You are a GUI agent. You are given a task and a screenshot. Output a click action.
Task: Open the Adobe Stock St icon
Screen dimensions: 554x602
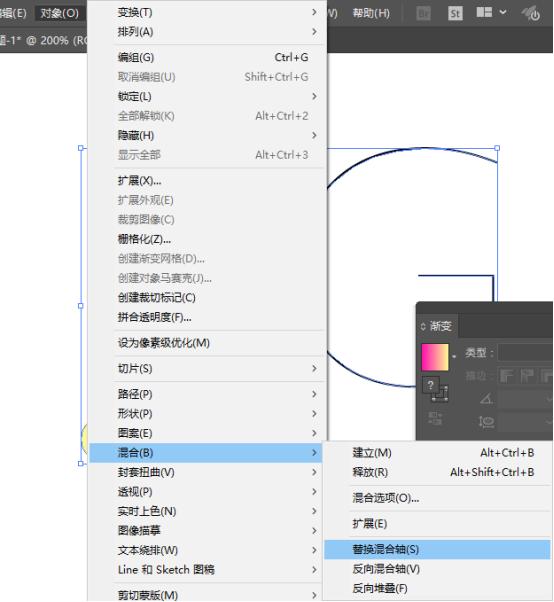pos(455,14)
